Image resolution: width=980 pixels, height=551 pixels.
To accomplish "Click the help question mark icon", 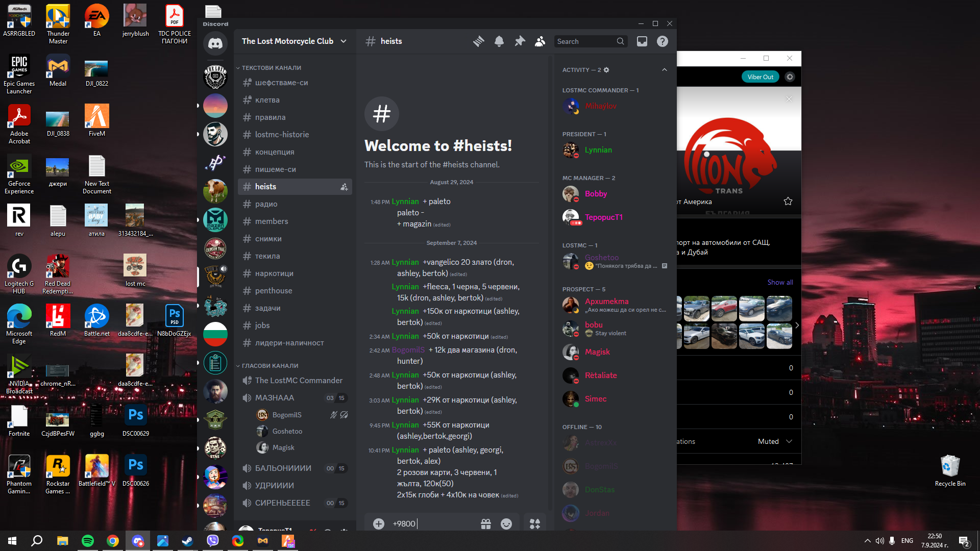I will (662, 41).
